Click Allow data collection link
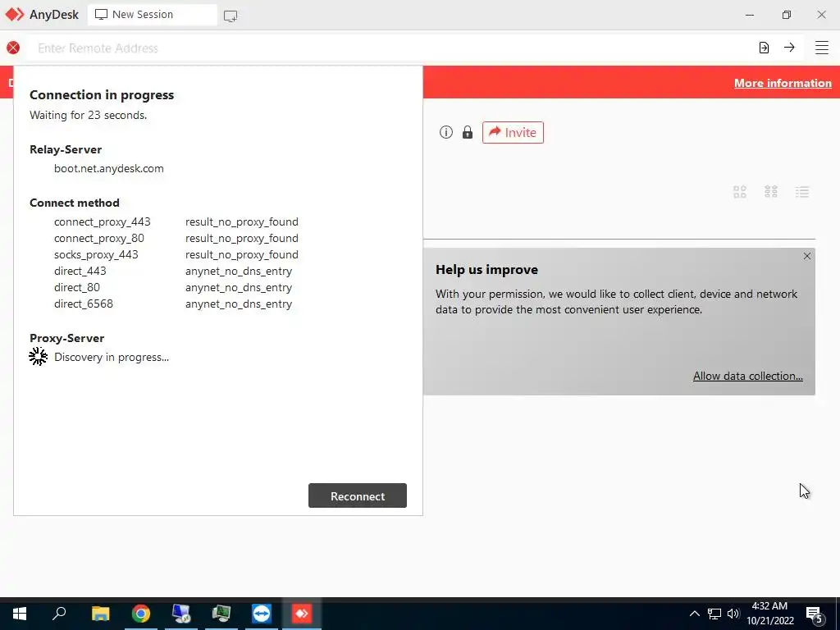 748,376
